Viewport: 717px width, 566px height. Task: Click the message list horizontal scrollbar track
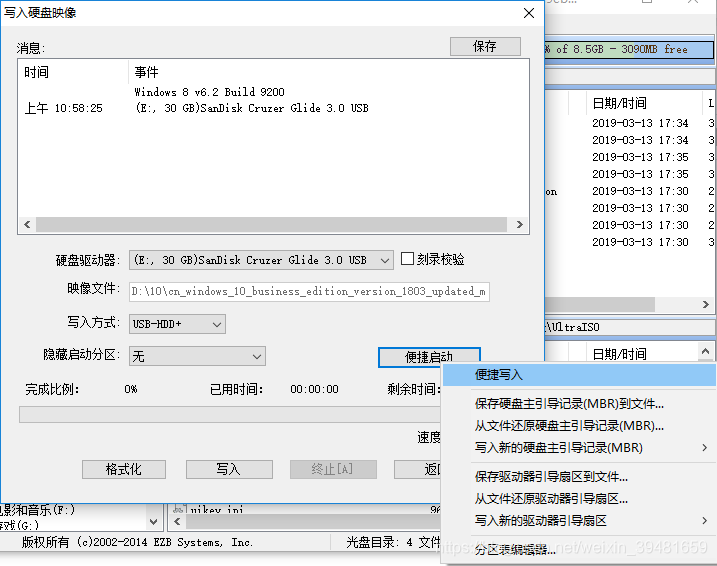[x=271, y=224]
